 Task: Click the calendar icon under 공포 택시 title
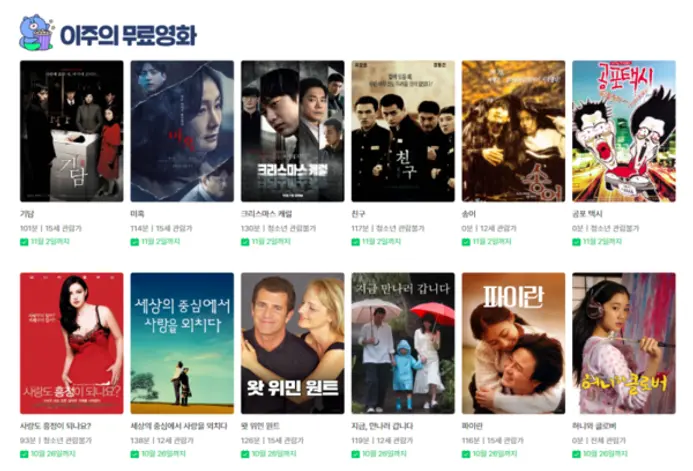576,242
